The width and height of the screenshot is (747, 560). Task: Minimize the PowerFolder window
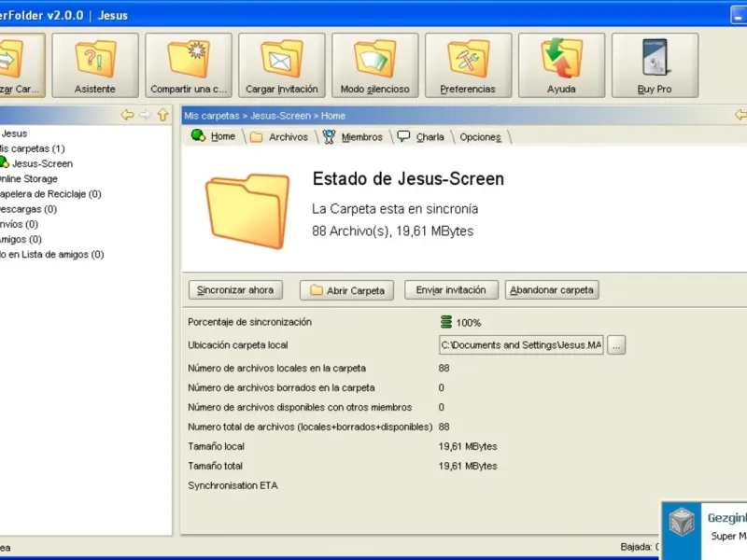pos(739,15)
